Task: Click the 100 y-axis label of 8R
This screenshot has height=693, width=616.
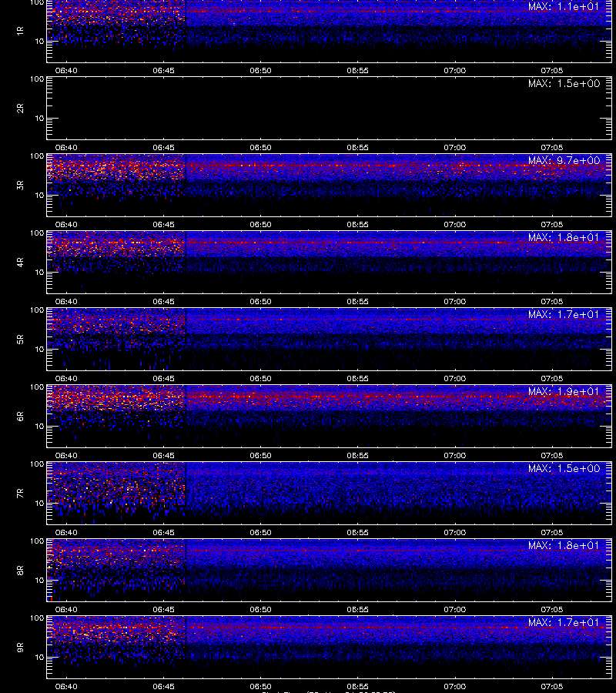Action: tap(37, 541)
